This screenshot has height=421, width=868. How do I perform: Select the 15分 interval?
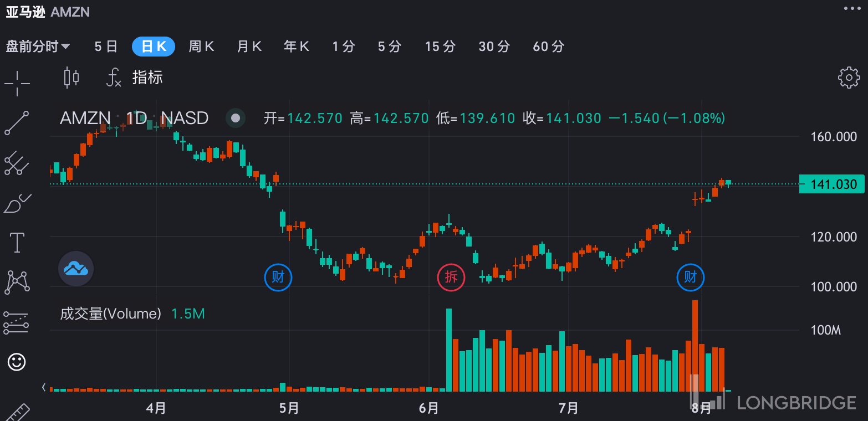441,47
